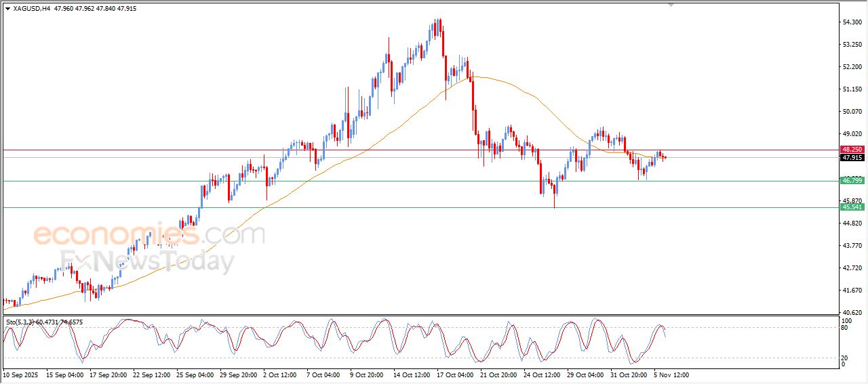This screenshot has height=384, width=868.
Task: Click the 20 level on stochastic scale
Action: click(x=845, y=358)
